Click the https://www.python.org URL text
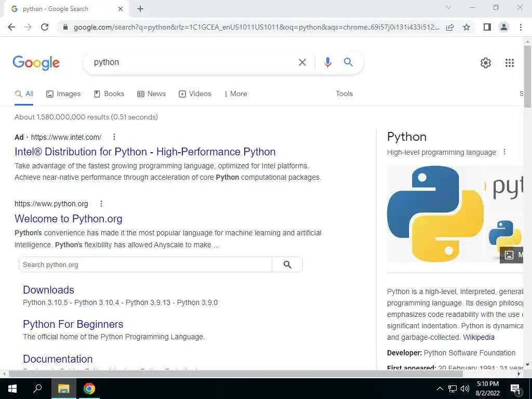 pos(51,204)
